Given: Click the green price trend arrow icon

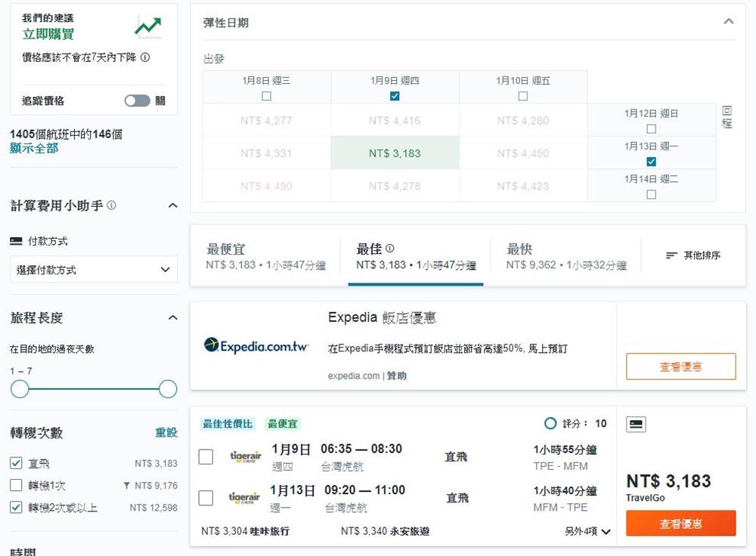Looking at the screenshot, I should pos(148,26).
